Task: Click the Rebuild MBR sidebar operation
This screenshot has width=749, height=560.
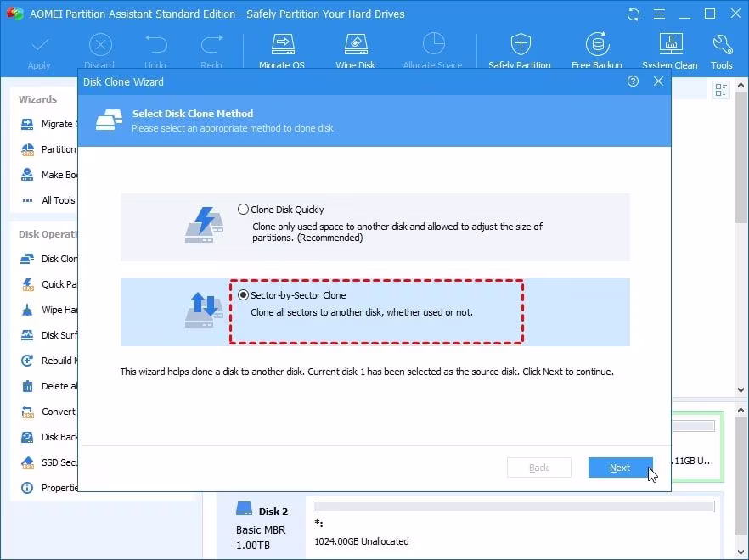Action: pos(48,361)
